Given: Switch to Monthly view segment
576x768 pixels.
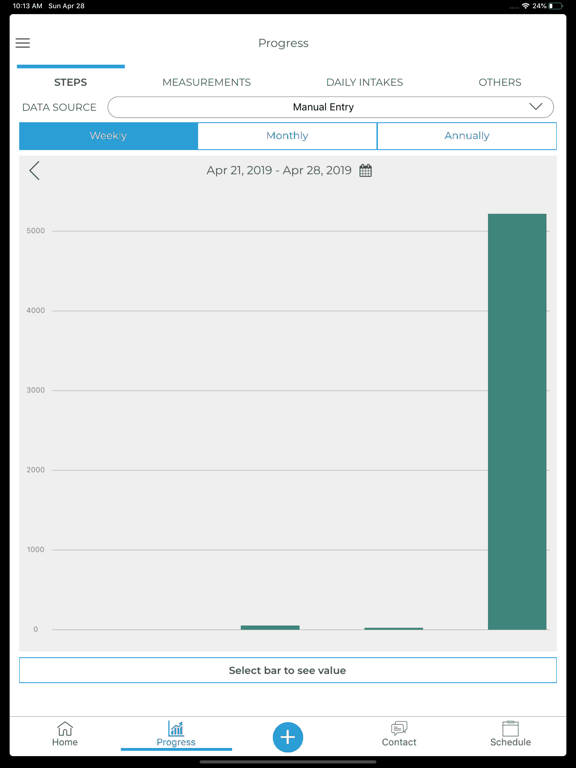Looking at the screenshot, I should (x=287, y=136).
